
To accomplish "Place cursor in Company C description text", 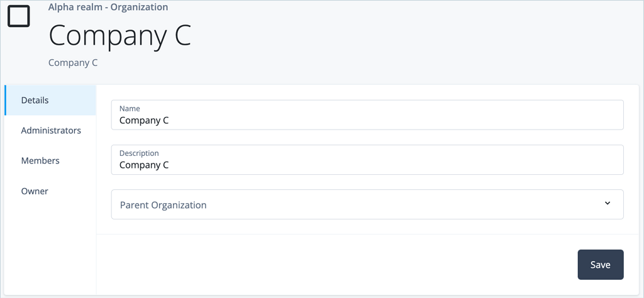I will pos(144,165).
